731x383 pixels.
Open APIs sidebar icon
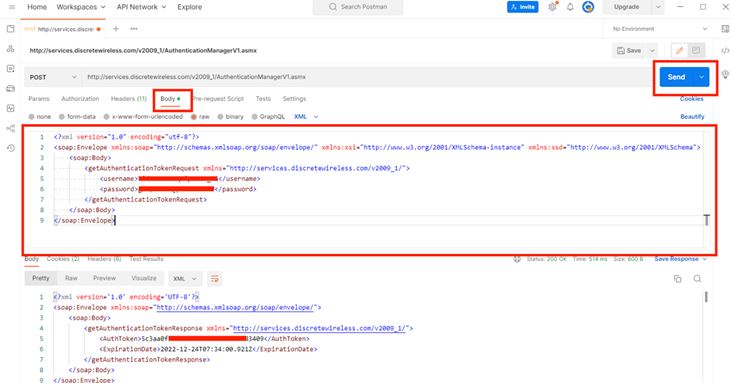11,49
